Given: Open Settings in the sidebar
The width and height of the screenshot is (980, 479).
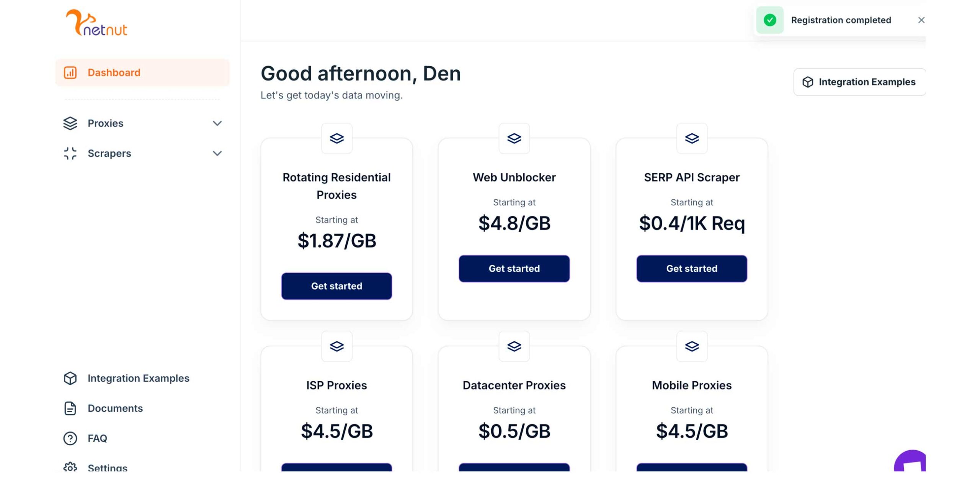Looking at the screenshot, I should pos(107,468).
